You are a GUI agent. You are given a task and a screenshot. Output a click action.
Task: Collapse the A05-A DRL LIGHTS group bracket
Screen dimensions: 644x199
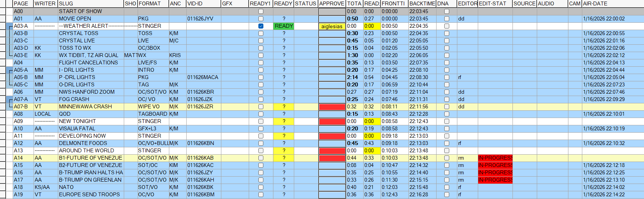pos(10,70)
